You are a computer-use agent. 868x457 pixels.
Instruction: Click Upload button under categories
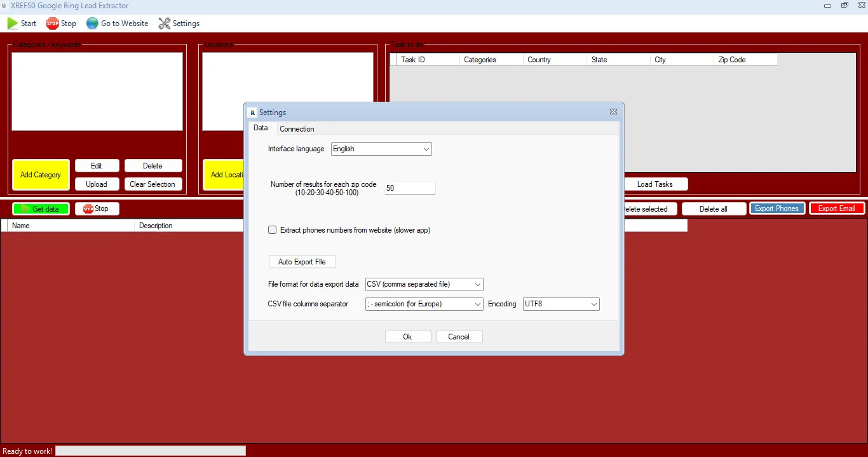(x=97, y=184)
